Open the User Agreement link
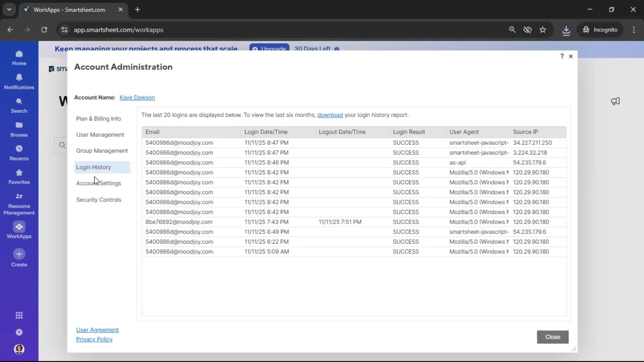644x362 pixels. pyautogui.click(x=97, y=330)
